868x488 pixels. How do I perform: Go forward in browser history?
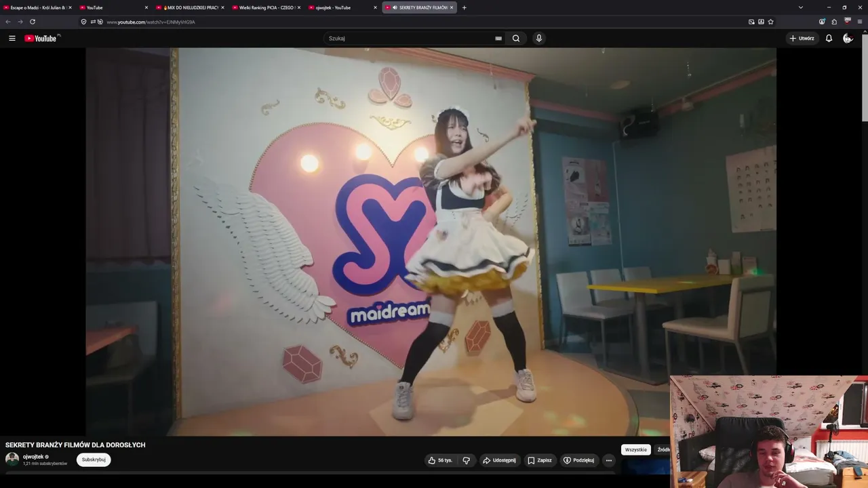20,22
